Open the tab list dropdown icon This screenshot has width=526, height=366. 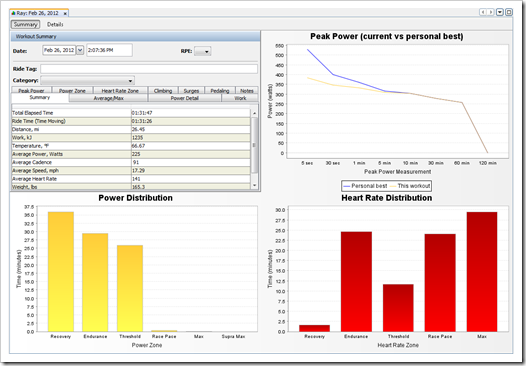click(x=500, y=12)
